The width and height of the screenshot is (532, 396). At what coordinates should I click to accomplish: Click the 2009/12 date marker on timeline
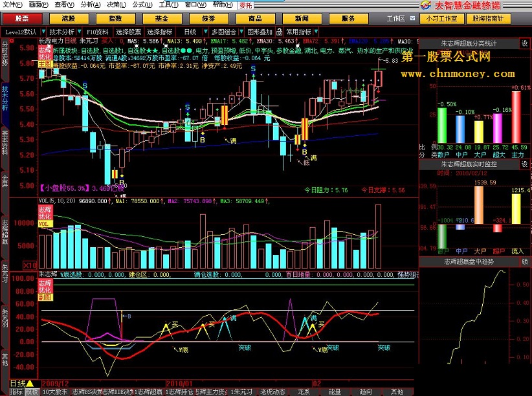pos(55,384)
